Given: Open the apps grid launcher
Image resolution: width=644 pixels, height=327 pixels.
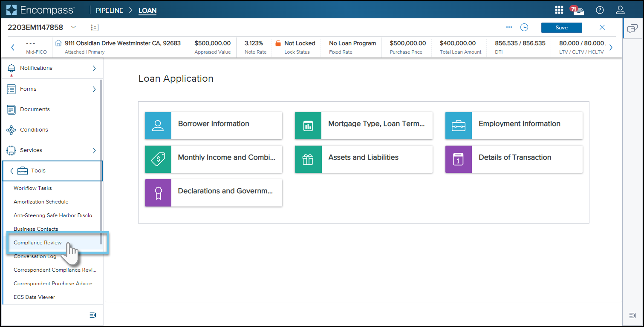Looking at the screenshot, I should pyautogui.click(x=559, y=10).
